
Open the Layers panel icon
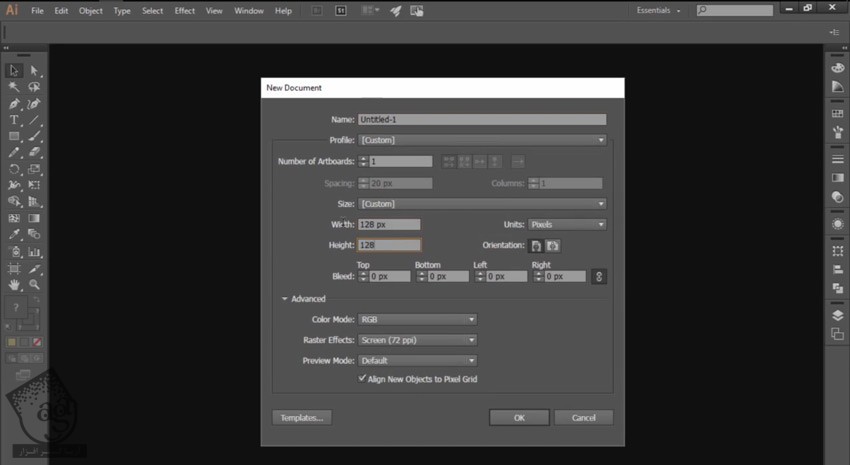pos(838,315)
